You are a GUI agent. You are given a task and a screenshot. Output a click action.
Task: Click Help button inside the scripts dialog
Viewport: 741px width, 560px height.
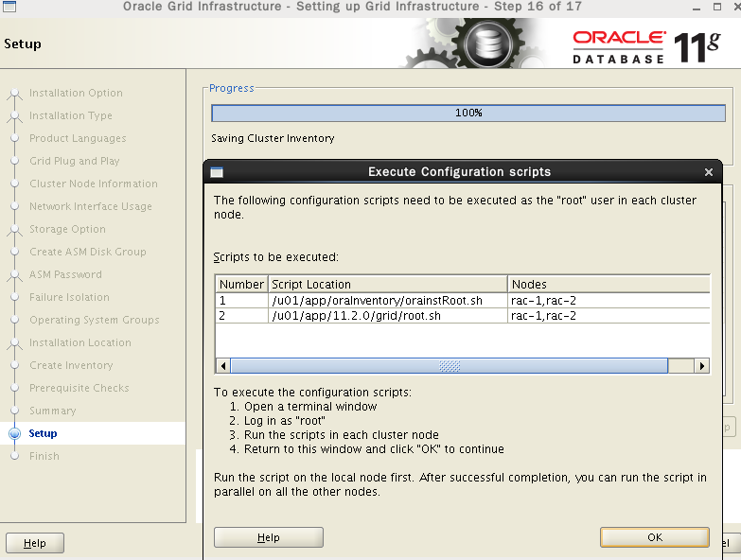coord(268,537)
